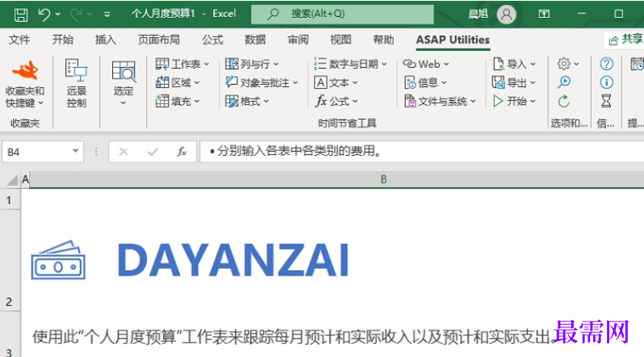Click the green rerun last tool icon
Viewport: 644px width, 357px height.
(x=564, y=101)
